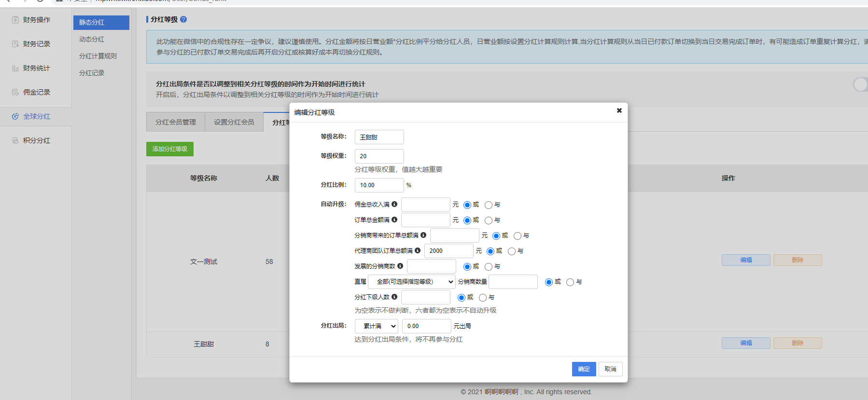Select 与 radio for 佣金总收入满
The image size is (868, 400).
(489, 205)
